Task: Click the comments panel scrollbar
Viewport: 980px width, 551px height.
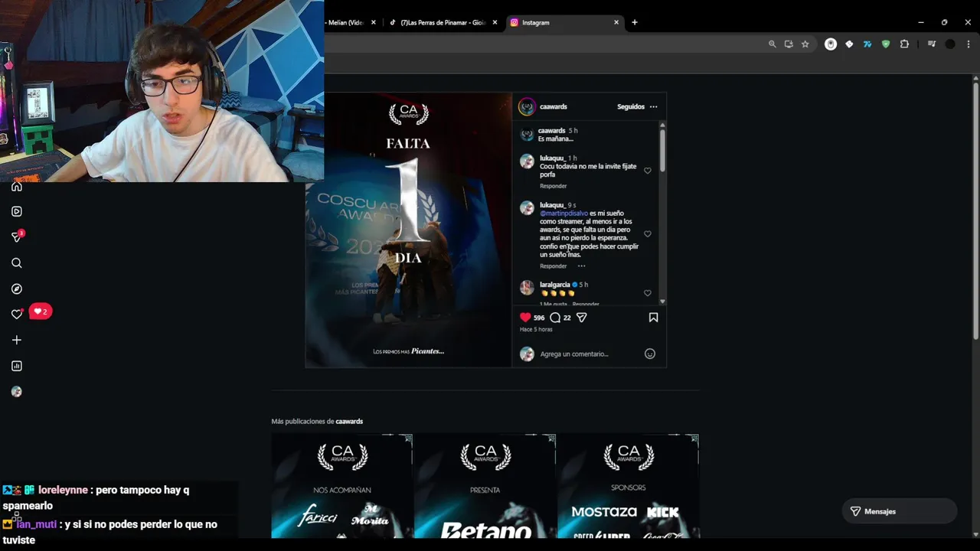Action: tap(662, 149)
